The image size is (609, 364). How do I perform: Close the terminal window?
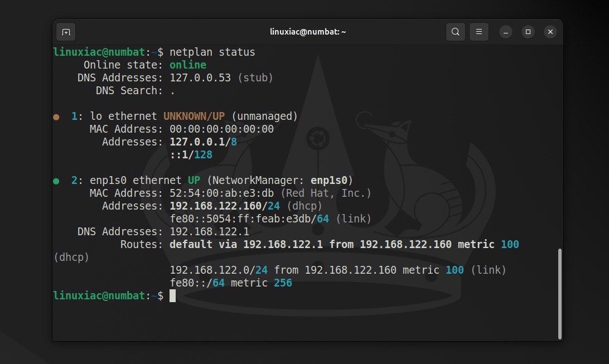[550, 32]
